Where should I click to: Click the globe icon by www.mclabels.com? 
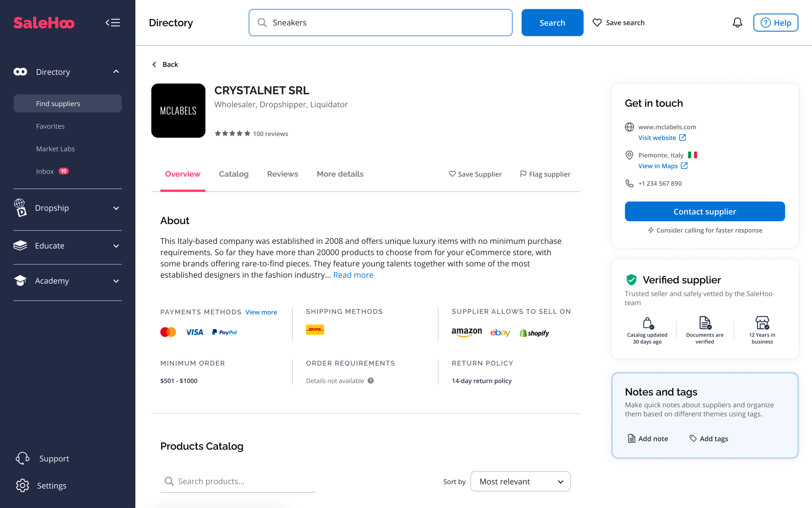pyautogui.click(x=629, y=127)
